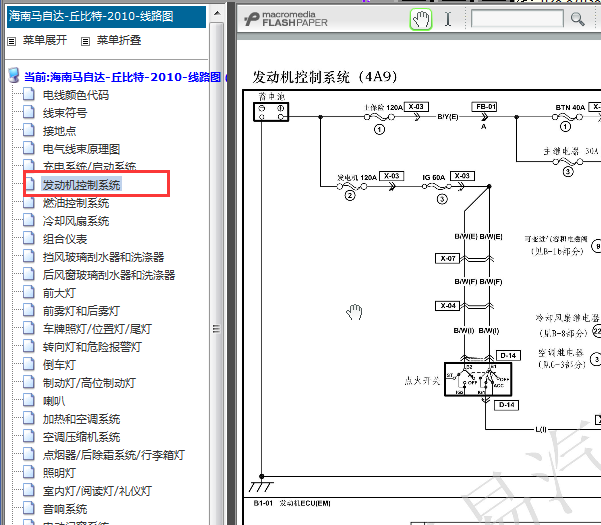Screen dimensions: 601x525
Task: Click the page icon next to 音响系统
Action: tap(29, 508)
